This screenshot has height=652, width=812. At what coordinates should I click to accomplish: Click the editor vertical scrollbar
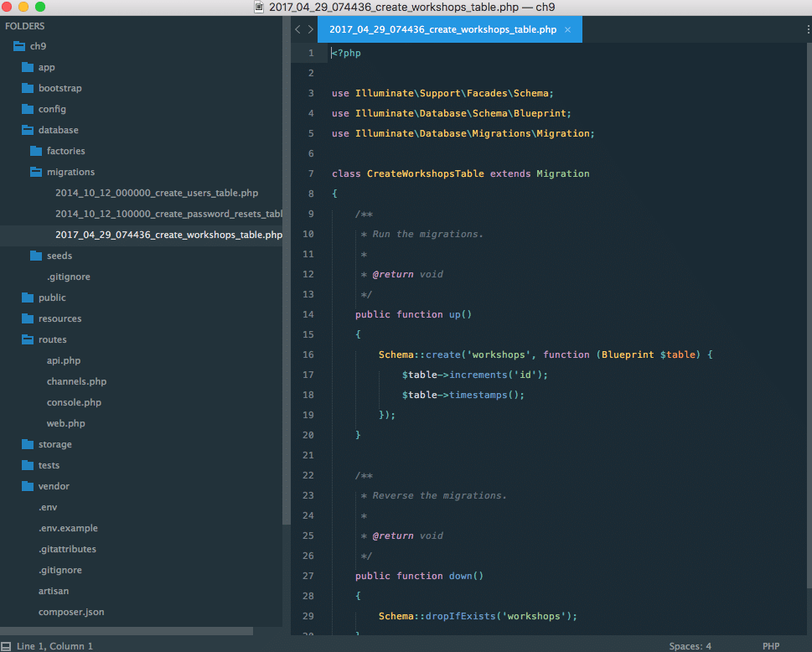point(809,316)
